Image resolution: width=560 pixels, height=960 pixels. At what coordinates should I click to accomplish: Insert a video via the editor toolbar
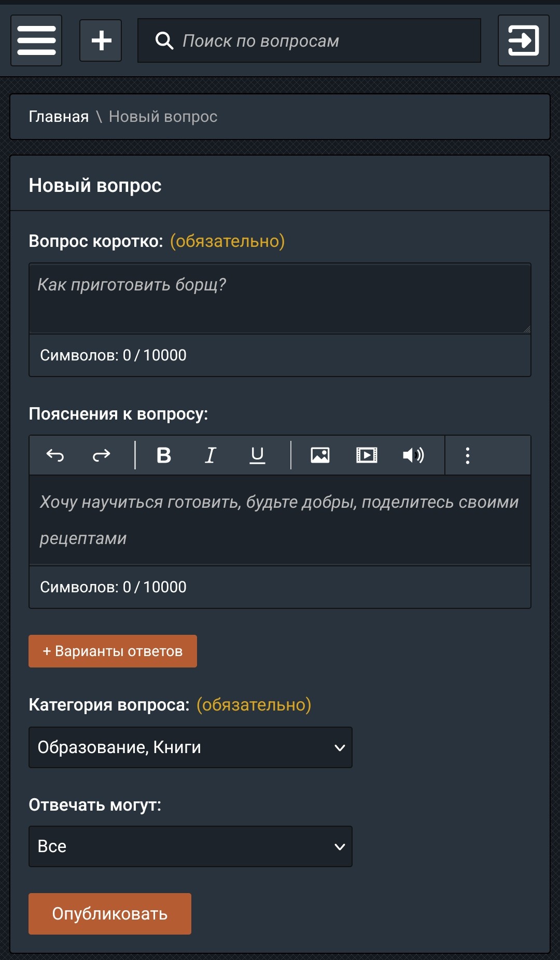pyautogui.click(x=367, y=455)
